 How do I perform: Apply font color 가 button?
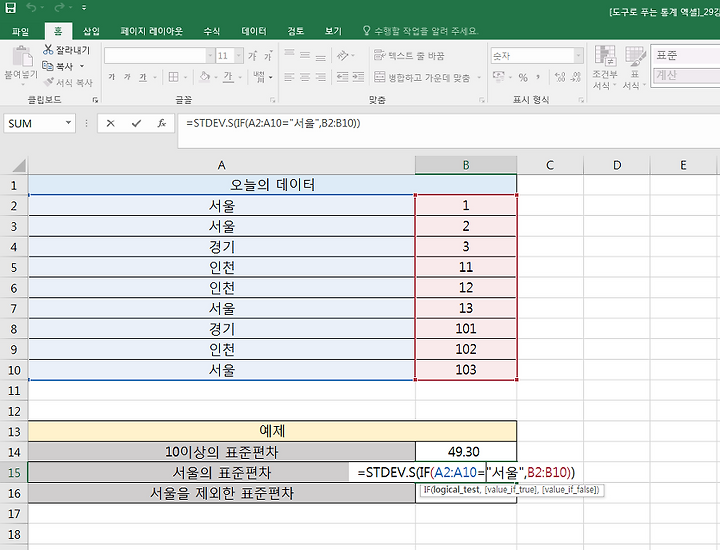click(228, 77)
